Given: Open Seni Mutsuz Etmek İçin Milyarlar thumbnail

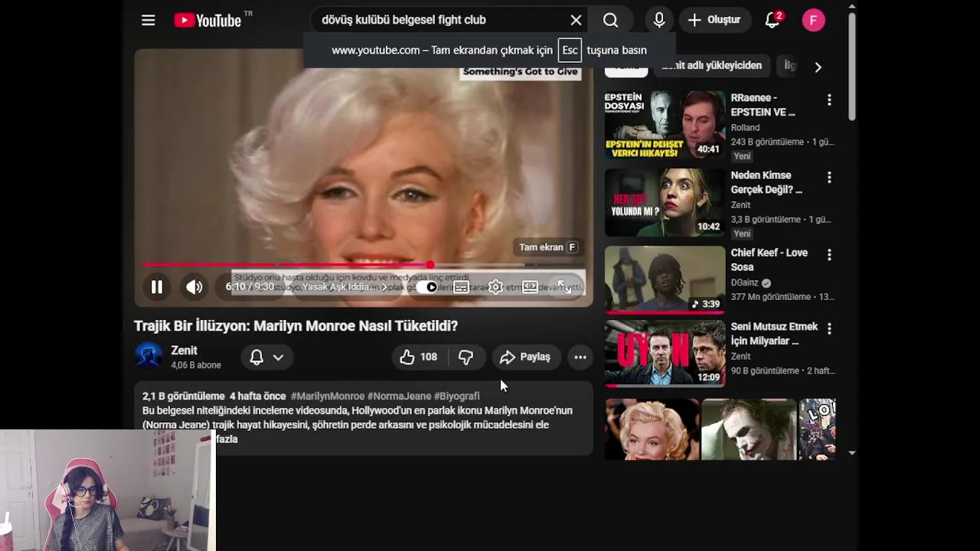Looking at the screenshot, I should tap(665, 354).
